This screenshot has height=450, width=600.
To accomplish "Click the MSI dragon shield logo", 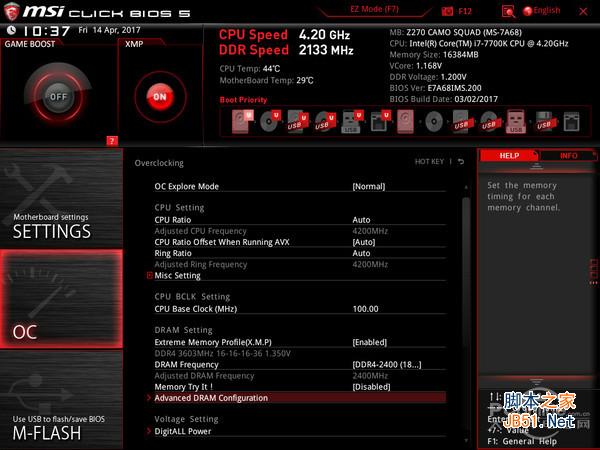I will pos(11,11).
